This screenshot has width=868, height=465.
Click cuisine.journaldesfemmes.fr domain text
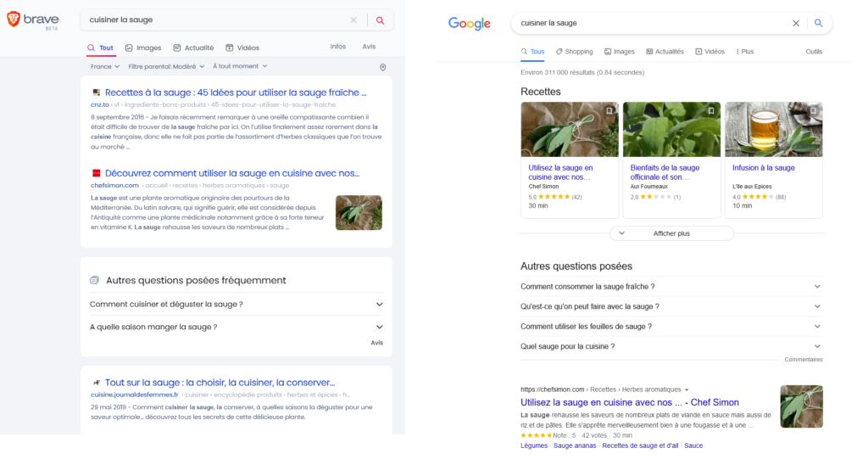[135, 395]
